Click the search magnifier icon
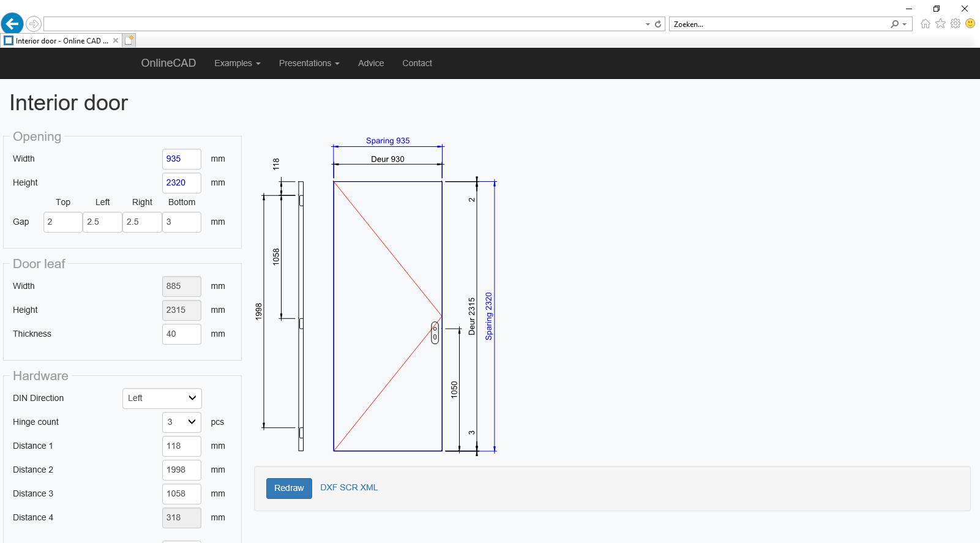The width and height of the screenshot is (980, 543). tap(895, 24)
